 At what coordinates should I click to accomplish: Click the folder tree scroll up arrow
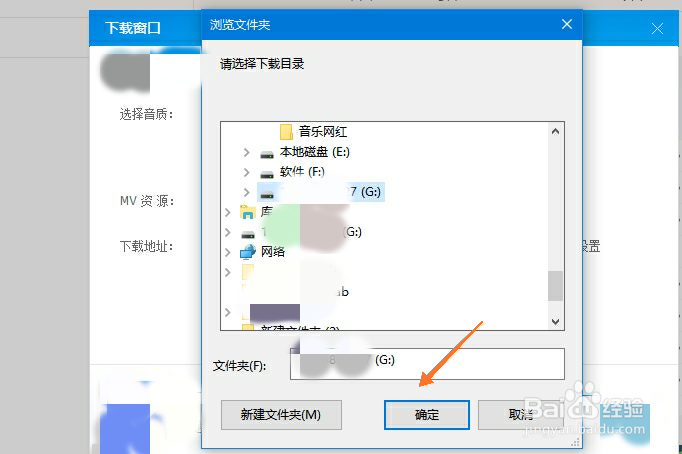coord(555,131)
